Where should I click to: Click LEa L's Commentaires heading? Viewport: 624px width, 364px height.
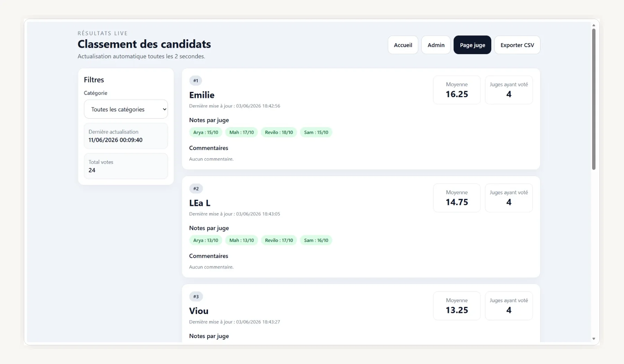(209, 256)
